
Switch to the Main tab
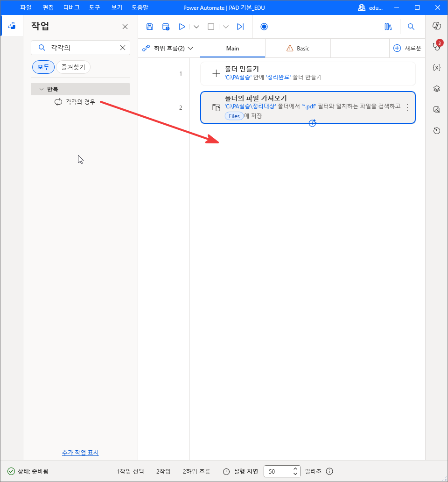[232, 48]
